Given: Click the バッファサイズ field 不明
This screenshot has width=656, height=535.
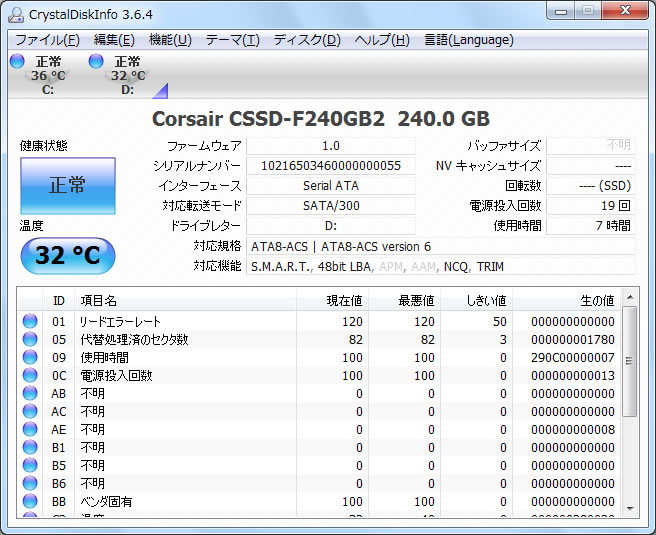Looking at the screenshot, I should (591, 146).
